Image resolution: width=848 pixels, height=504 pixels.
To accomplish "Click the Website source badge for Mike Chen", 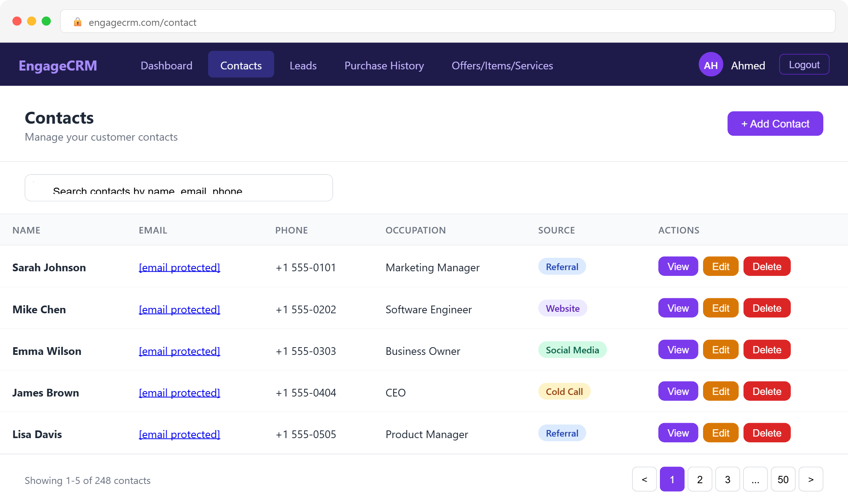I will (562, 308).
